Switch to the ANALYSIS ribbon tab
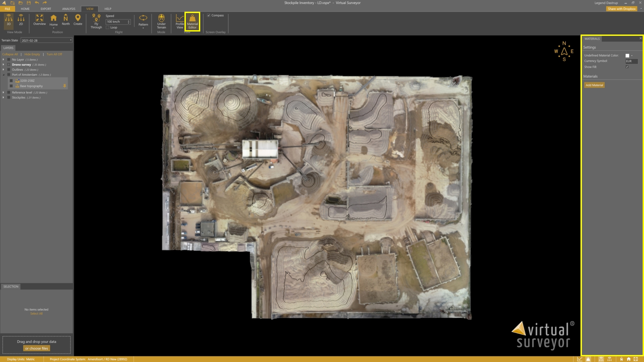The image size is (644, 362). click(69, 9)
